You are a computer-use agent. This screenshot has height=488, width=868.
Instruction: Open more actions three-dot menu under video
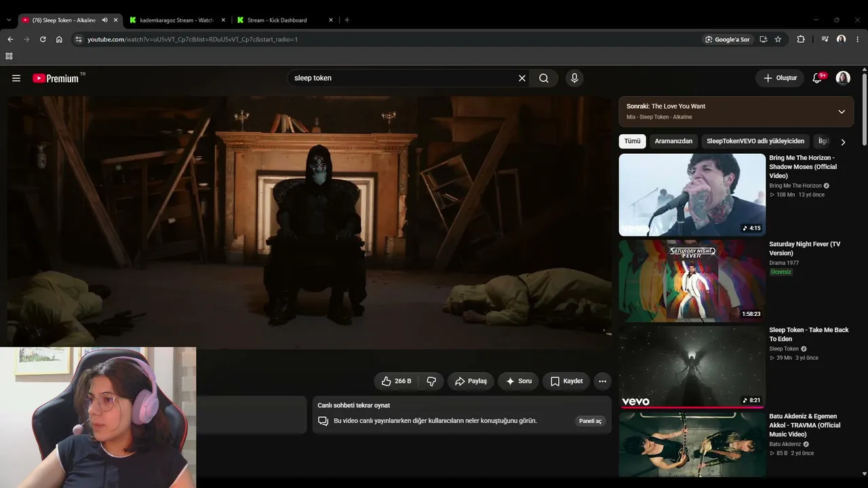point(602,381)
